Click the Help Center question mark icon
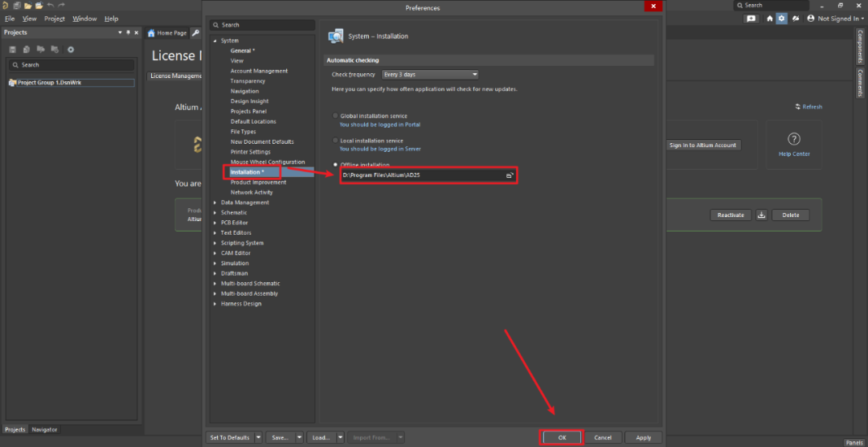Viewport: 868px width, 447px height. pos(794,138)
